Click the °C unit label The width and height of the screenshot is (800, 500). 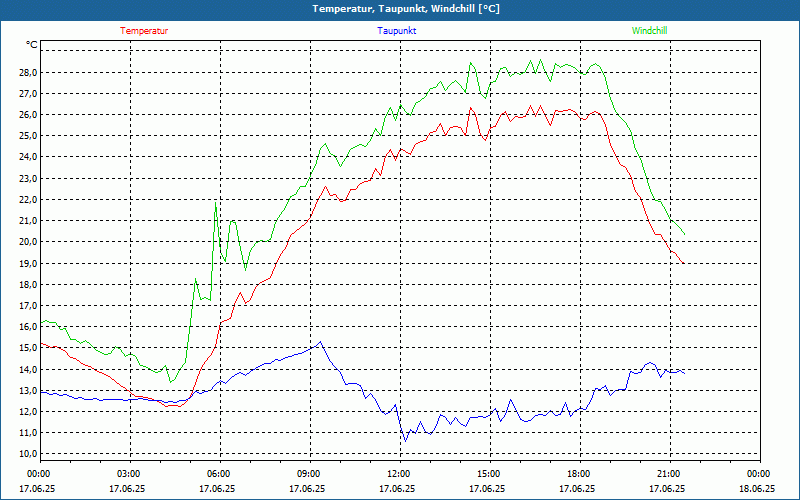(32, 44)
